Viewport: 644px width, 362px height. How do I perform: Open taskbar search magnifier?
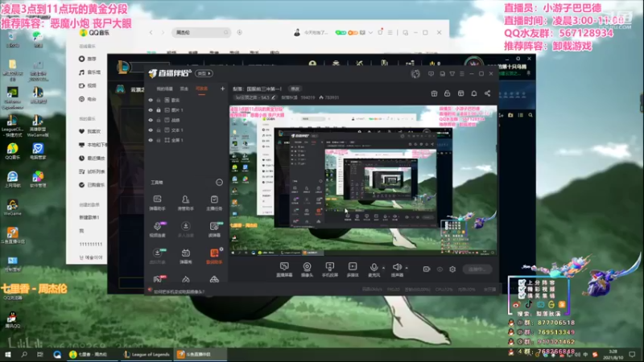click(x=24, y=354)
